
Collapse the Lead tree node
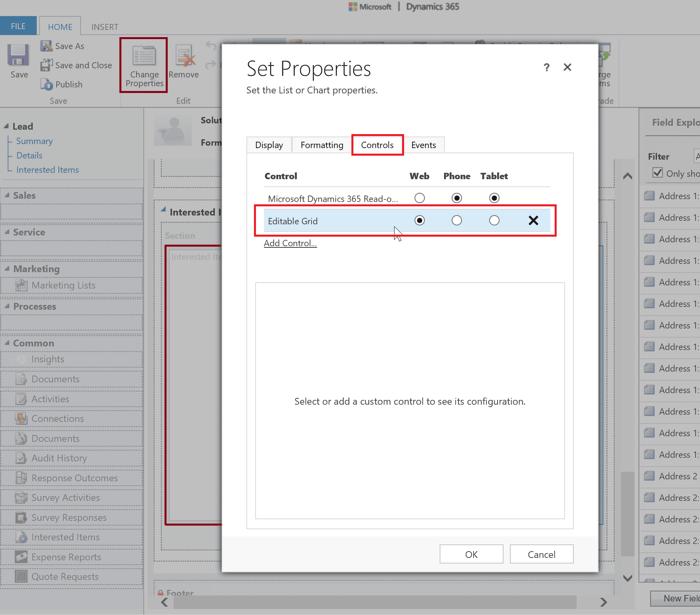[6, 126]
